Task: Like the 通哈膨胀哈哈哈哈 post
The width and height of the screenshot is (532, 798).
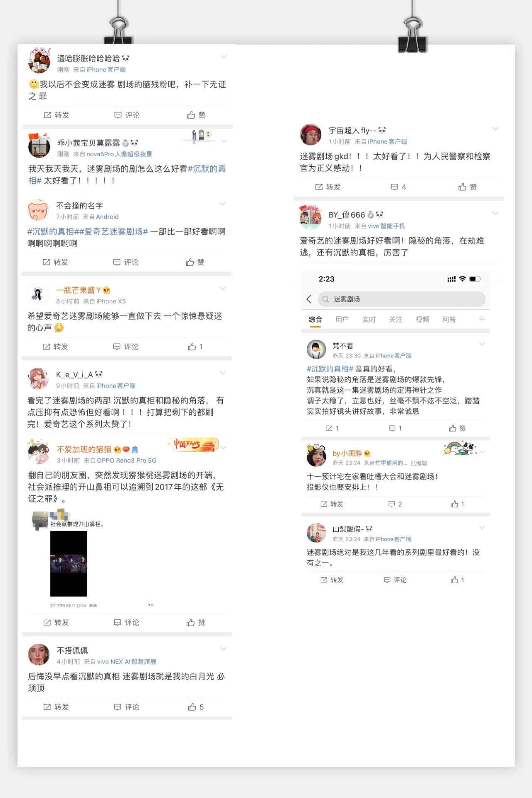Action: pos(196,115)
